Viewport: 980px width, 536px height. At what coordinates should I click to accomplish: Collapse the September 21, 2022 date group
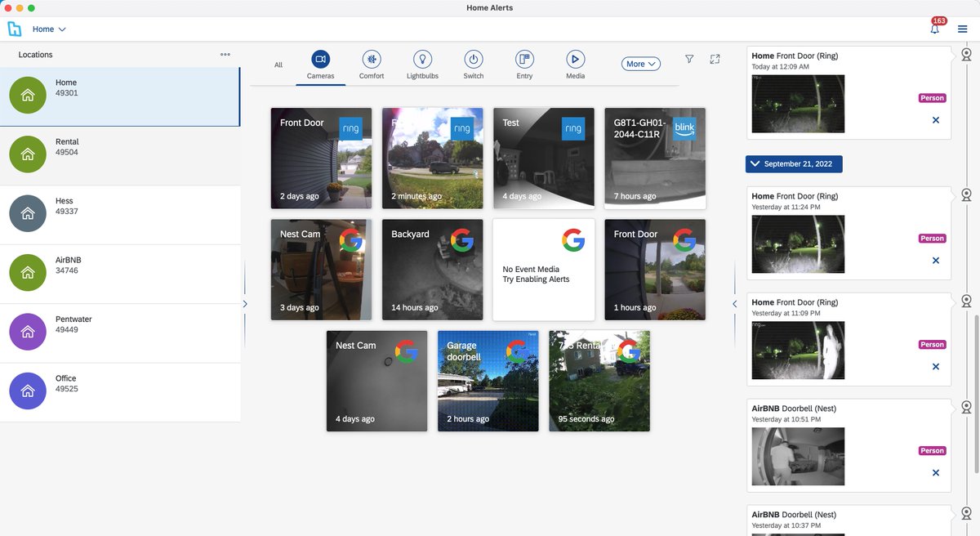coord(794,164)
